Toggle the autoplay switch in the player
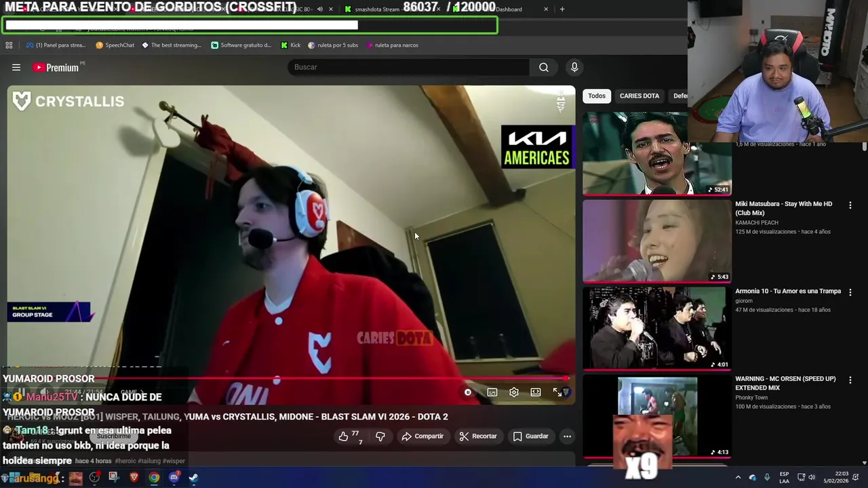Screen dimensions: 868x488 468,392
